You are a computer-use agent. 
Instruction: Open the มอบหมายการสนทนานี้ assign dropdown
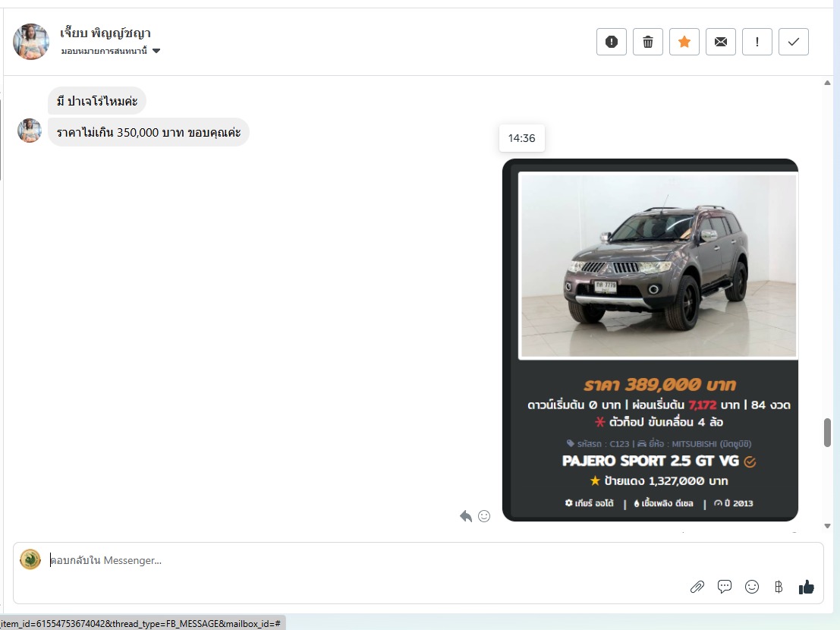point(110,51)
